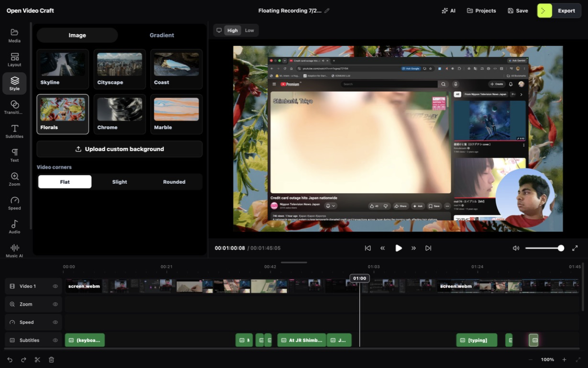Fast forward the playback
Screen dimensions: 588x368
coord(413,248)
